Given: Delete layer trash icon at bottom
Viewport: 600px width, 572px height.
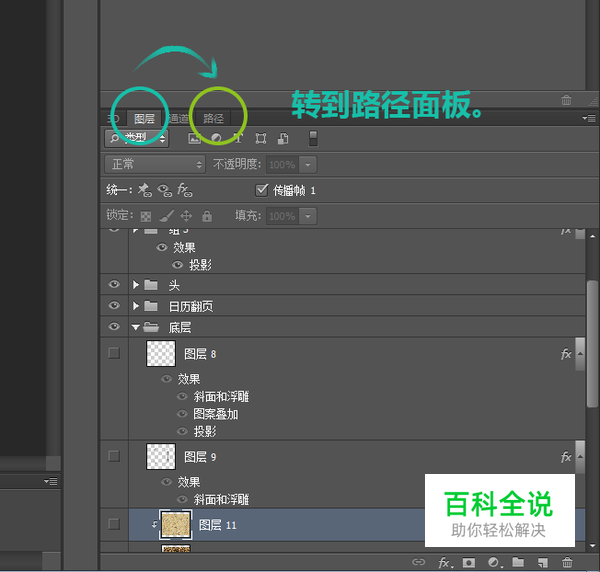Looking at the screenshot, I should pos(567,562).
